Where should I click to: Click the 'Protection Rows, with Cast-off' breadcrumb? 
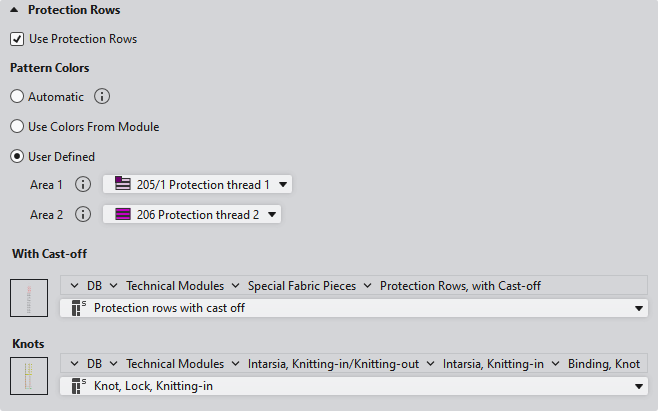(460, 286)
